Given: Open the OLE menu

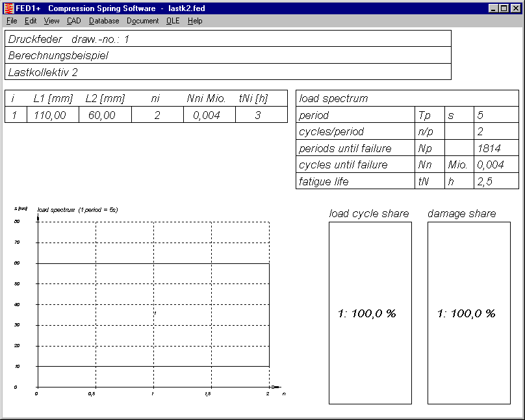Looking at the screenshot, I should 173,21.
